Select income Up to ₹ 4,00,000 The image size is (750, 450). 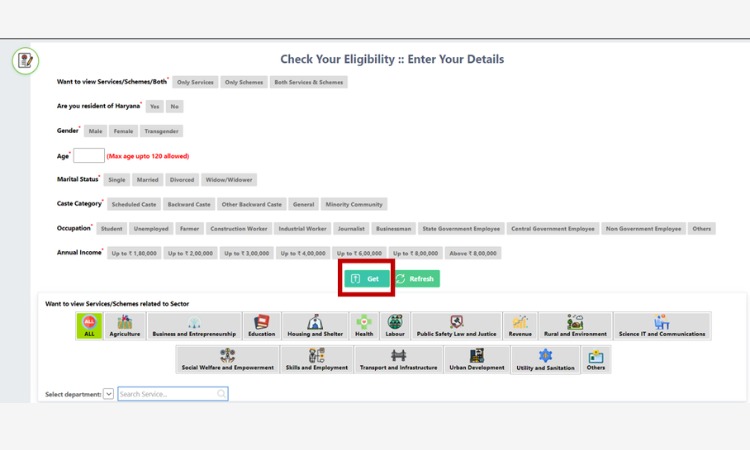click(x=303, y=253)
